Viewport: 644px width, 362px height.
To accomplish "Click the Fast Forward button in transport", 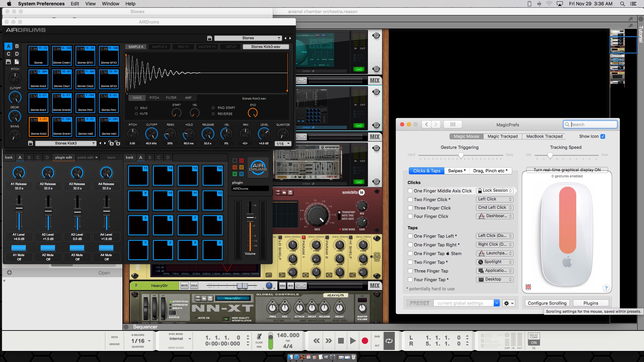I will click(328, 341).
